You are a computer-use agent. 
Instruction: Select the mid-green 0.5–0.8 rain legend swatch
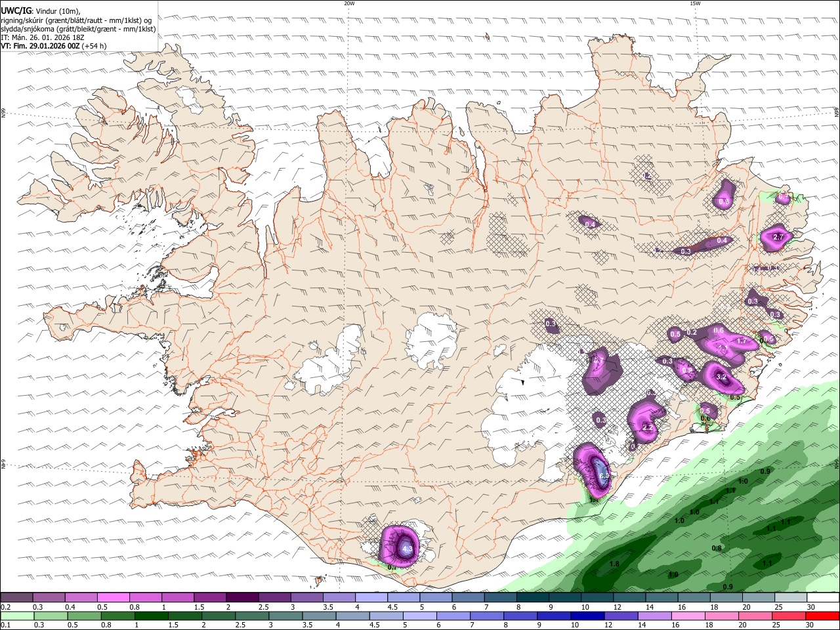click(84, 616)
